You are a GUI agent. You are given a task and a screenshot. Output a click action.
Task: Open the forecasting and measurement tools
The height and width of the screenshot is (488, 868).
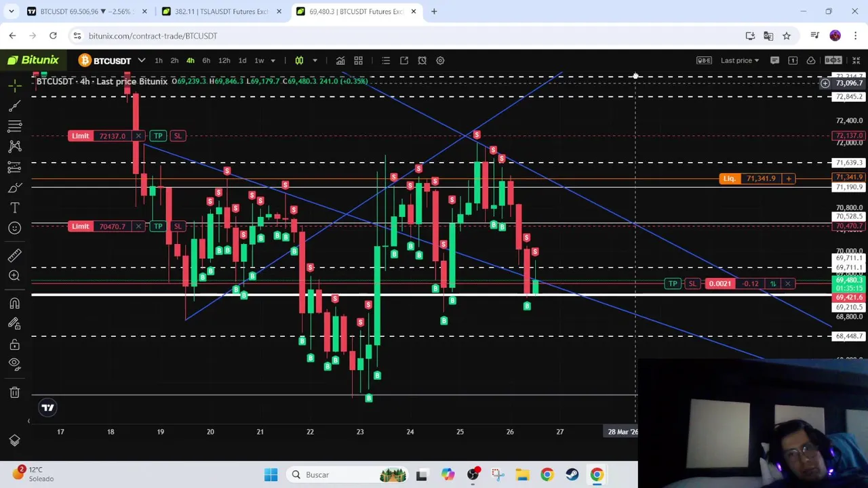[x=15, y=167]
